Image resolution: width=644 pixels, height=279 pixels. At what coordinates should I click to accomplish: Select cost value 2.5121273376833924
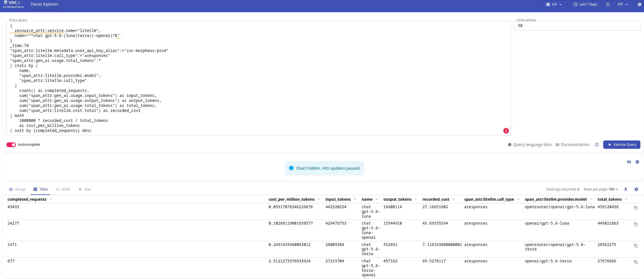(x=289, y=261)
